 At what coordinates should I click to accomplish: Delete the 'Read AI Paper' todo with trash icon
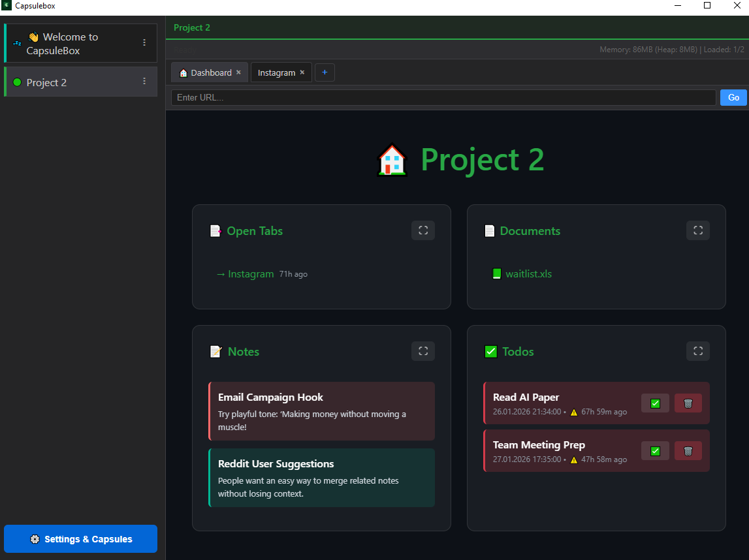[688, 403]
